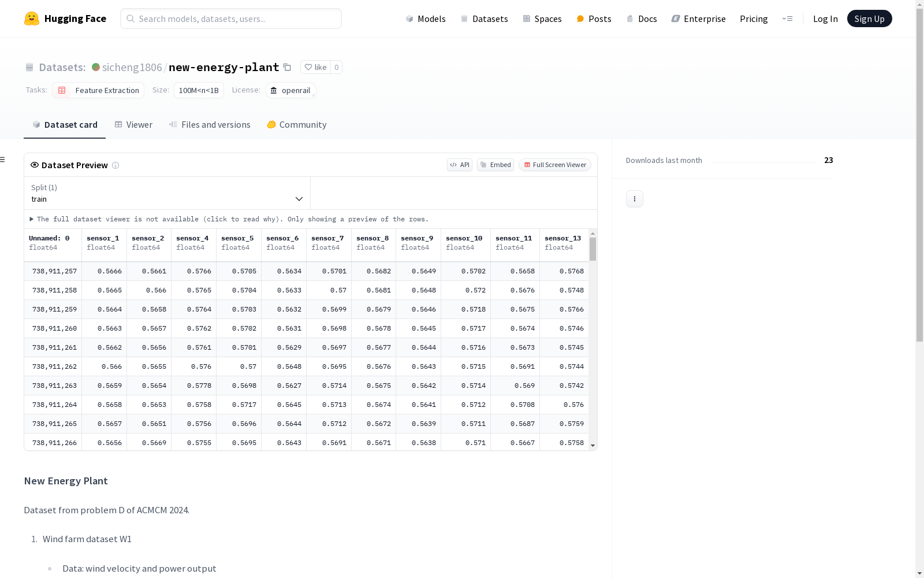
Task: Open the Pricing page
Action: point(754,18)
